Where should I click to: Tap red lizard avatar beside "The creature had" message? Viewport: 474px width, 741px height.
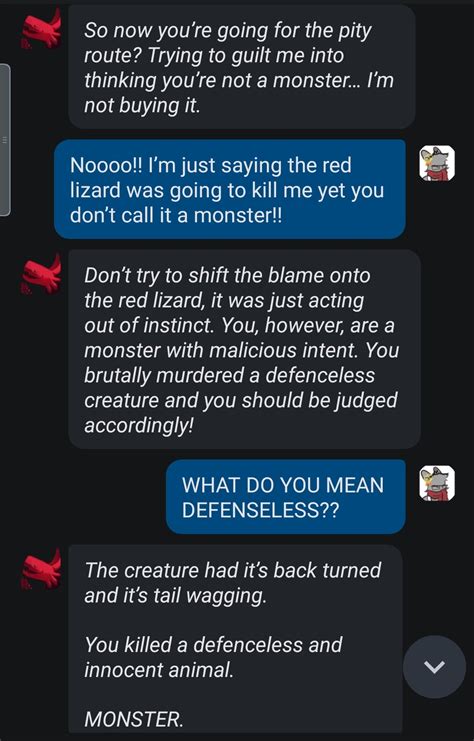point(42,569)
